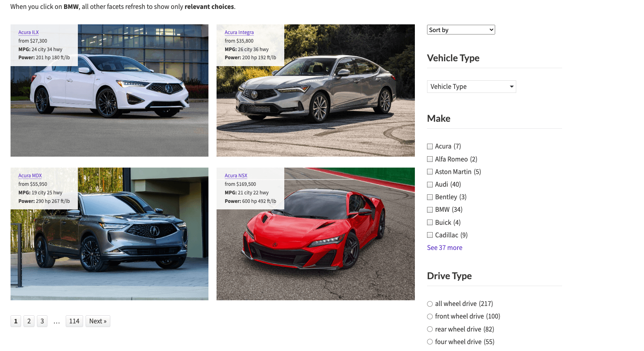Go to results page 3
The image size is (644, 351).
[42, 321]
